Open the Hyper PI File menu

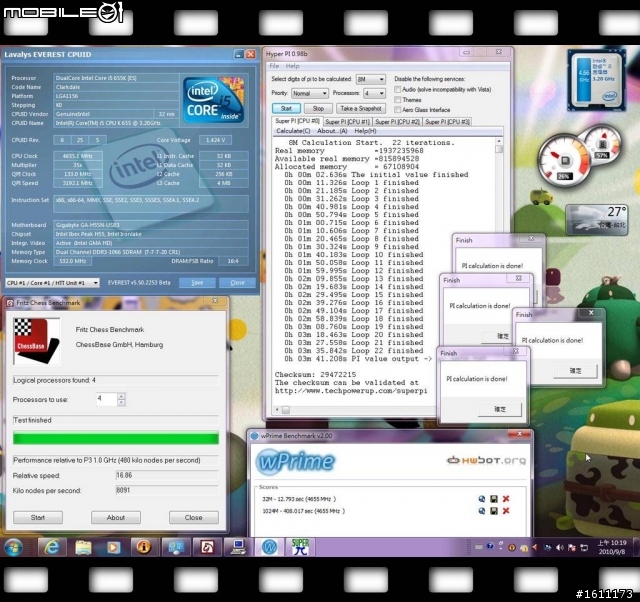click(274, 66)
